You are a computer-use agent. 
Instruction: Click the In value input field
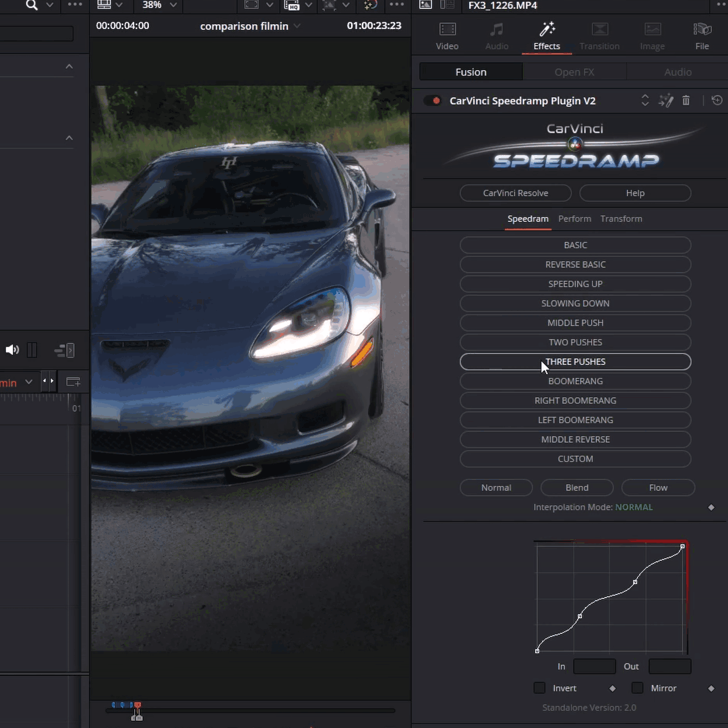pos(594,666)
